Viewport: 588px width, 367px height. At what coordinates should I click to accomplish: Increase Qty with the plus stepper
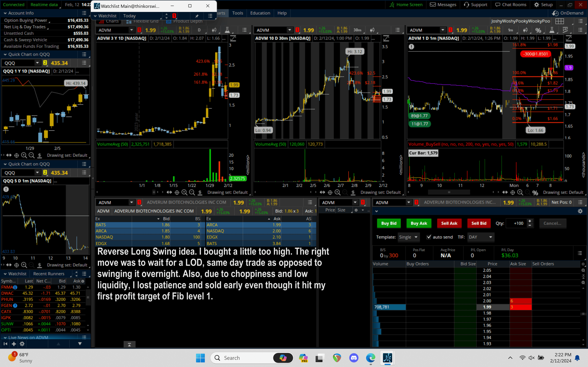pyautogui.click(x=530, y=221)
